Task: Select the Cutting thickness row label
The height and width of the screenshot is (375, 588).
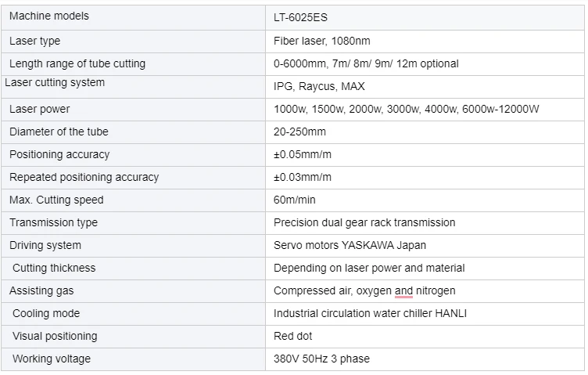Action: (x=54, y=268)
